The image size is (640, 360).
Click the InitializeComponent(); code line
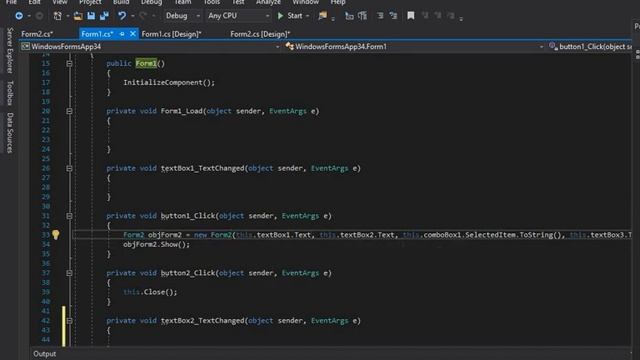point(169,82)
